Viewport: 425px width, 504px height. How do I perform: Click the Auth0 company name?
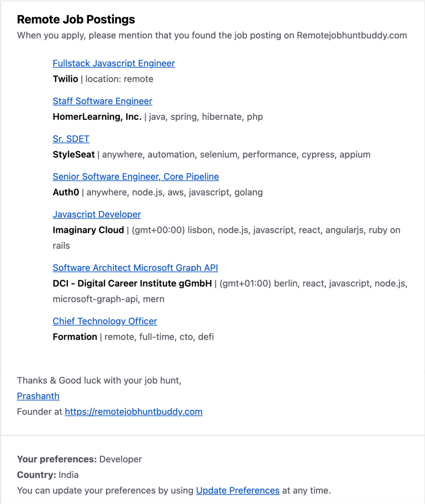tap(66, 193)
